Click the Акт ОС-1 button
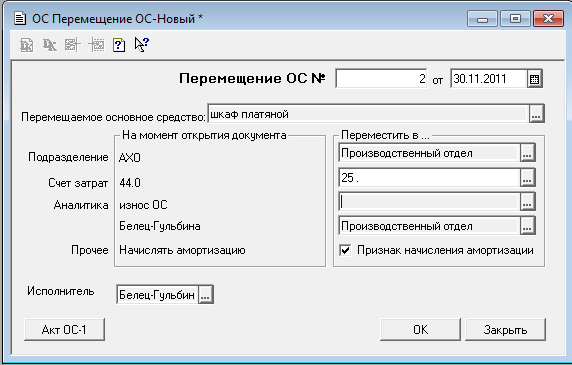Screen dimensions: 572x365 coord(64,330)
